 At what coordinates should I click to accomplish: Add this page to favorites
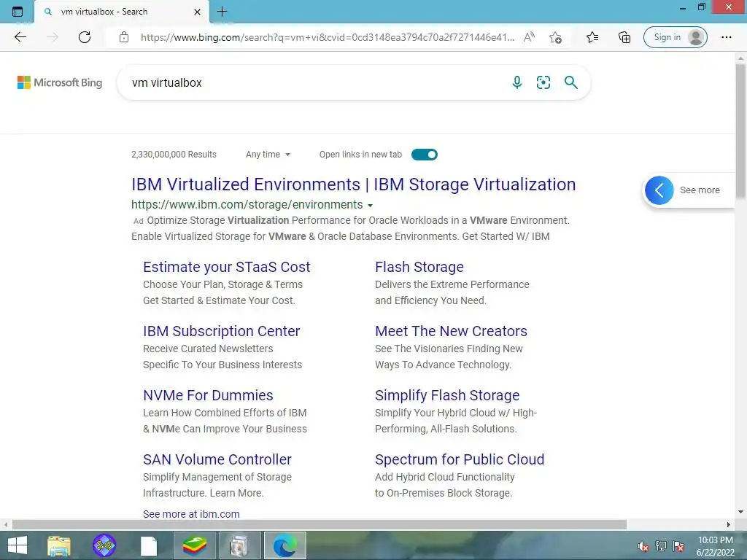(556, 37)
